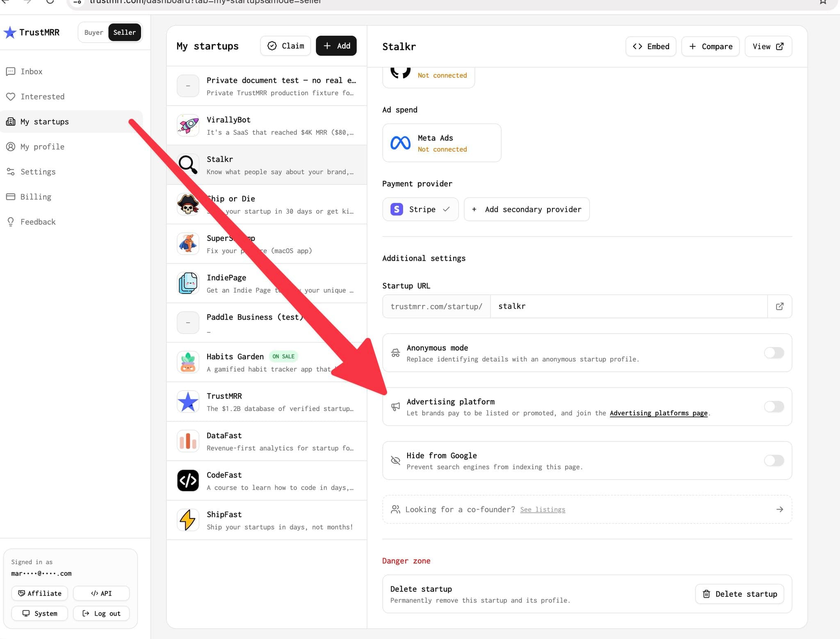This screenshot has width=840, height=639.
Task: Click the ShipFast lightning bolt icon
Action: click(188, 520)
